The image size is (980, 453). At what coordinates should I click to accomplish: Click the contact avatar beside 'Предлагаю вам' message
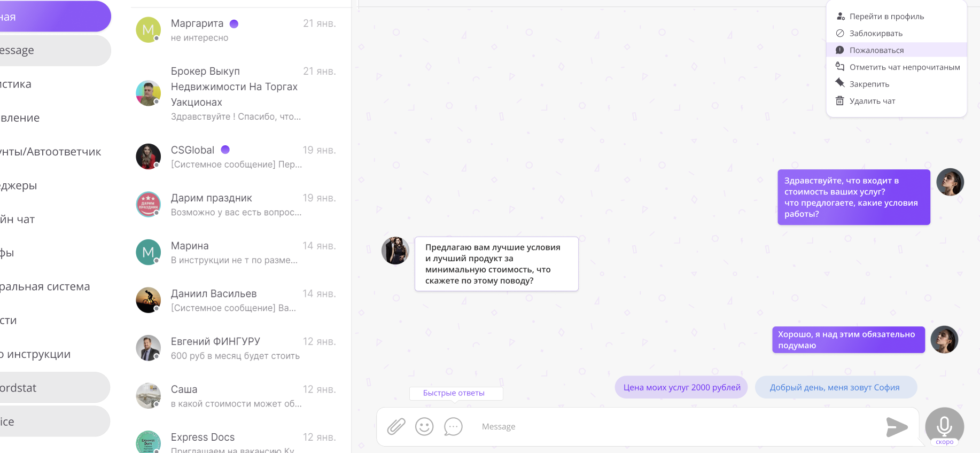pyautogui.click(x=395, y=251)
